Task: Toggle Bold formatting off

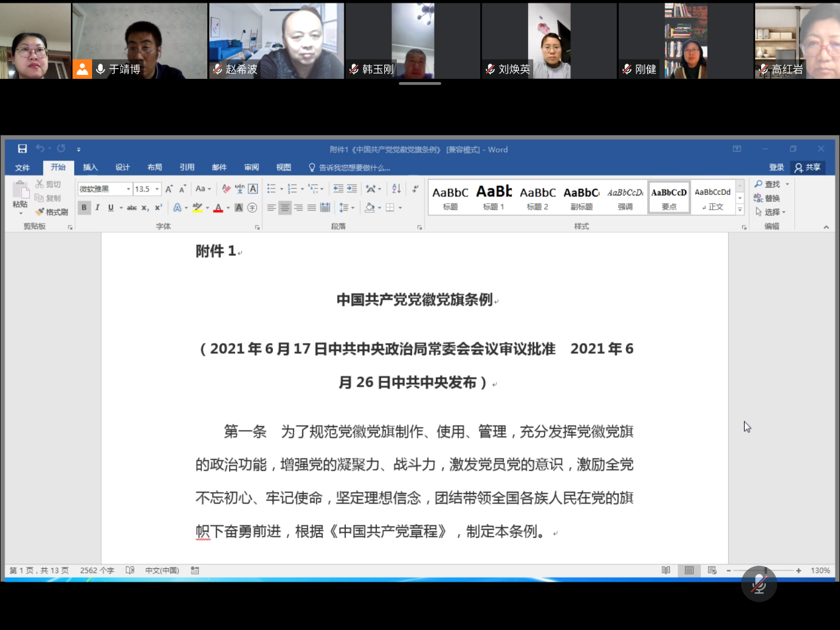Action: [84, 207]
